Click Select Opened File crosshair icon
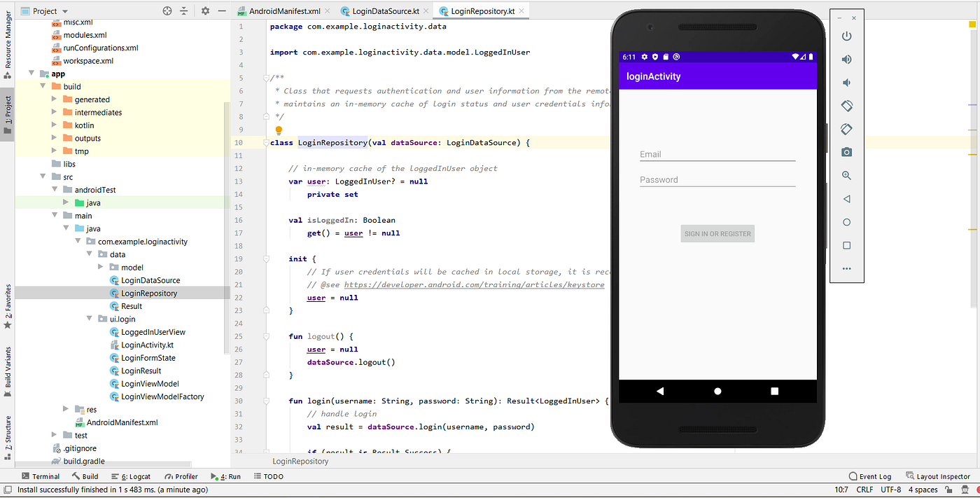980x498 pixels. [166, 11]
